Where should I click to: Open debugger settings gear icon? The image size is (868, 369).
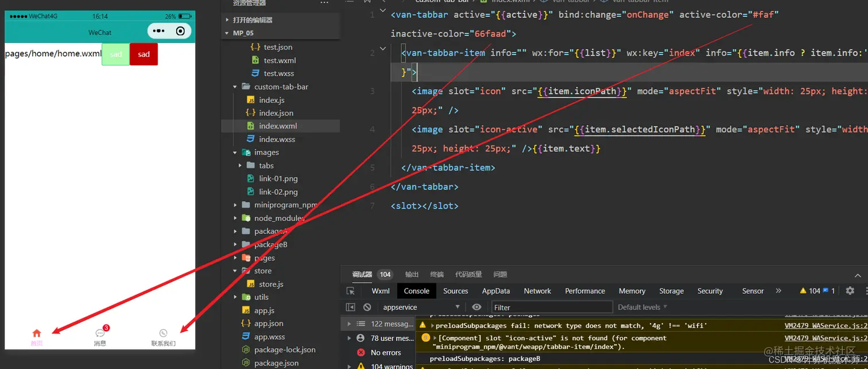coord(850,291)
